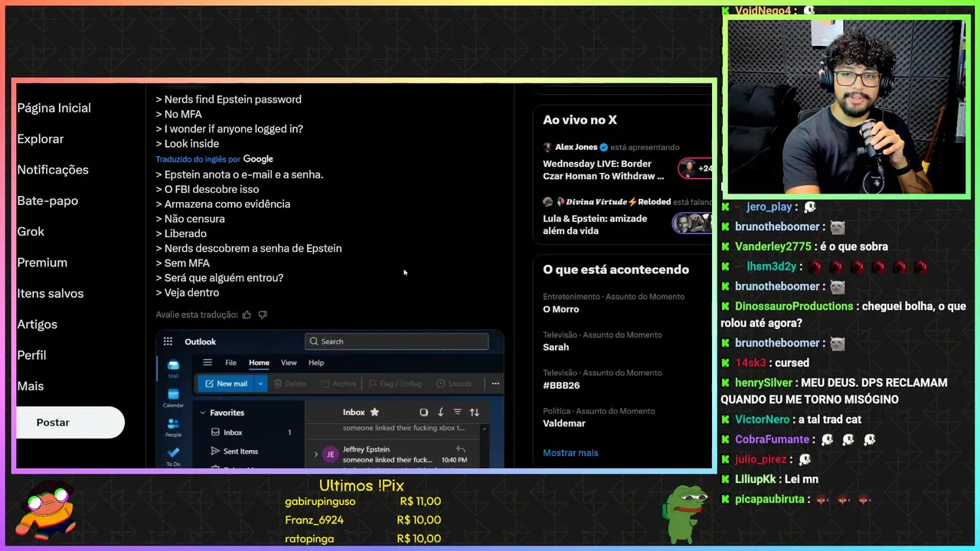The image size is (980, 551).
Task: Select the Home tab in Outlook
Action: point(259,363)
